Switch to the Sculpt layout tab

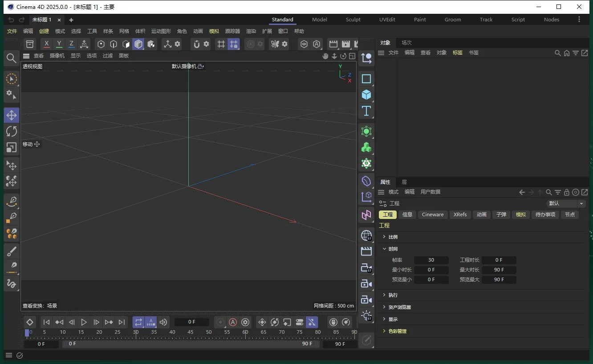[x=353, y=20]
